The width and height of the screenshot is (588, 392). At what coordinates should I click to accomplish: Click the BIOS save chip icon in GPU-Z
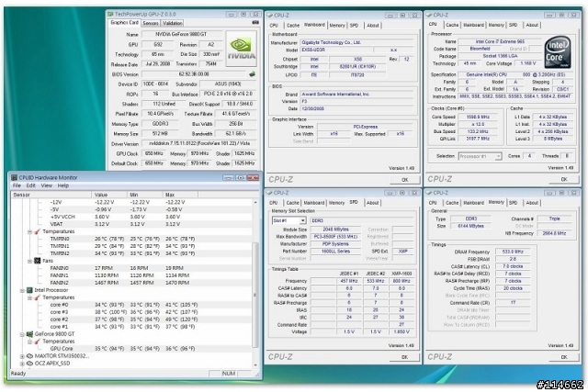[x=253, y=73]
